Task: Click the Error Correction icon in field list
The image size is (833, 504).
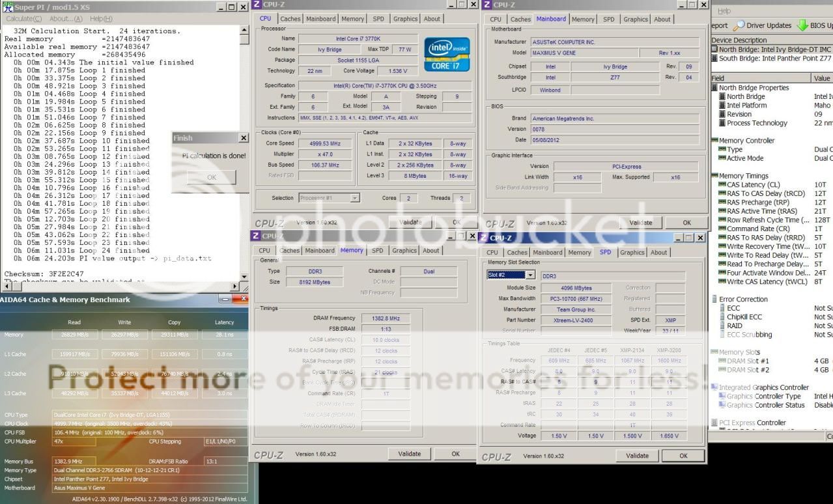Action: 714,300
